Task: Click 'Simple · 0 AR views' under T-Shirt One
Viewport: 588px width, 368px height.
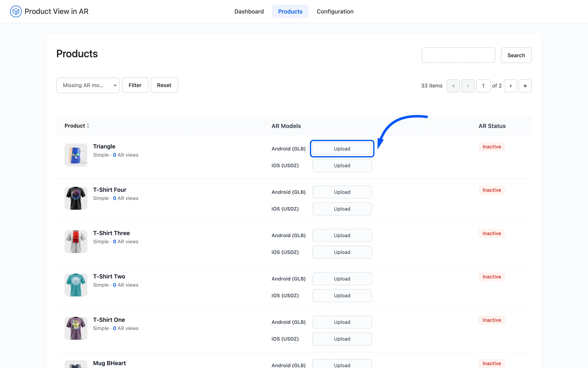Action: point(116,328)
